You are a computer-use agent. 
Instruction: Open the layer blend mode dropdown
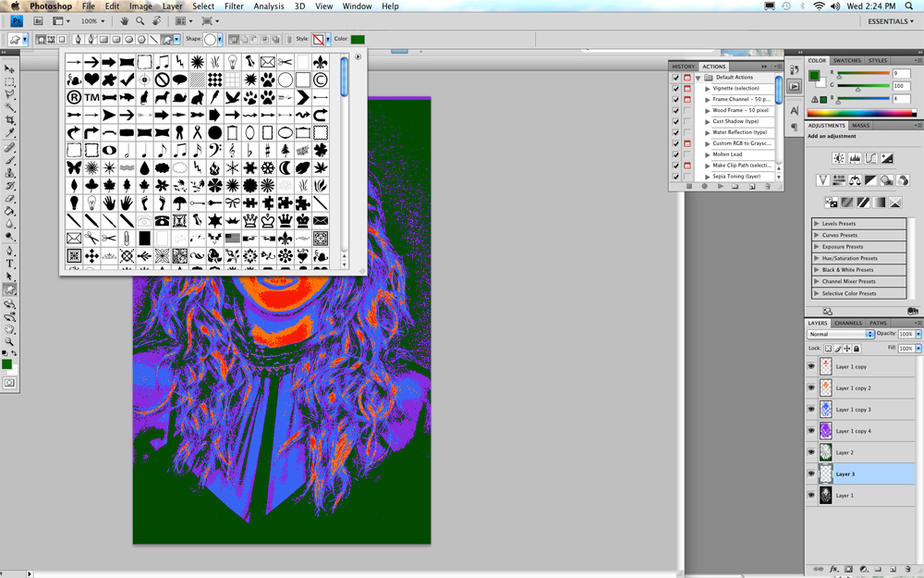point(840,334)
